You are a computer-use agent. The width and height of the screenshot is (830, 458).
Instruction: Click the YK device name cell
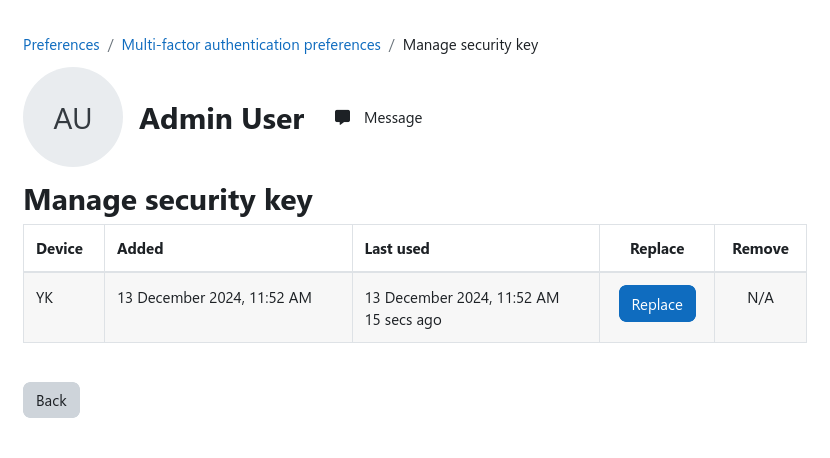[44, 298]
